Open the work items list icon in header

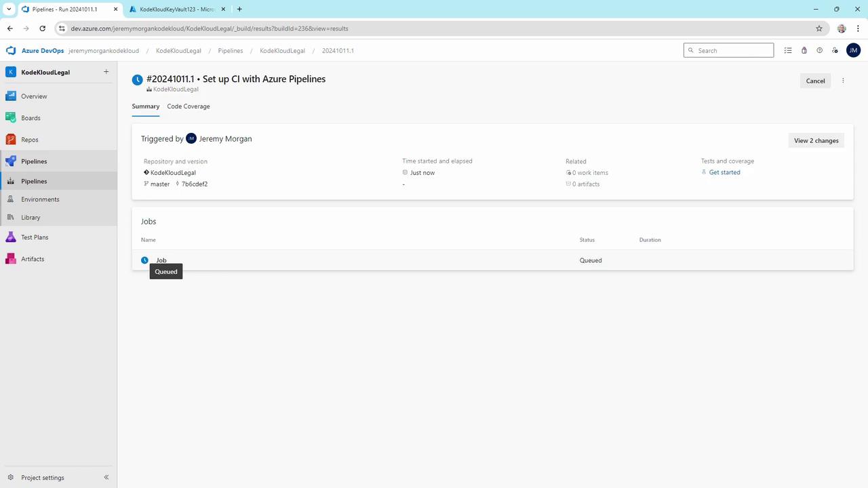tap(788, 50)
